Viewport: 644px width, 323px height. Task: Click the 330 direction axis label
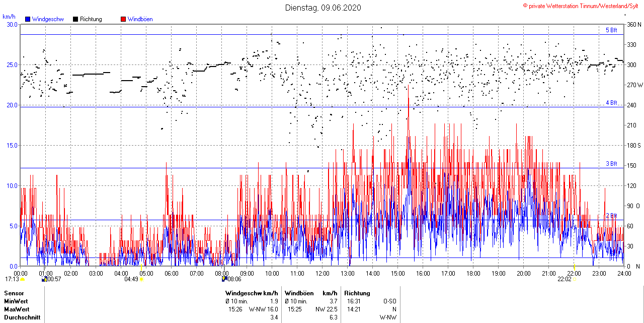pyautogui.click(x=631, y=44)
